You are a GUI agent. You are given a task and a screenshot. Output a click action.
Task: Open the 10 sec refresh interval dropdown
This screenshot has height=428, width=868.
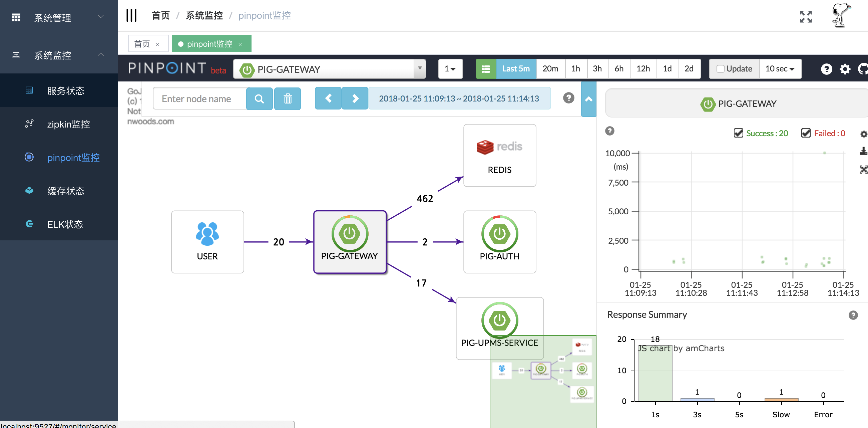pos(780,69)
